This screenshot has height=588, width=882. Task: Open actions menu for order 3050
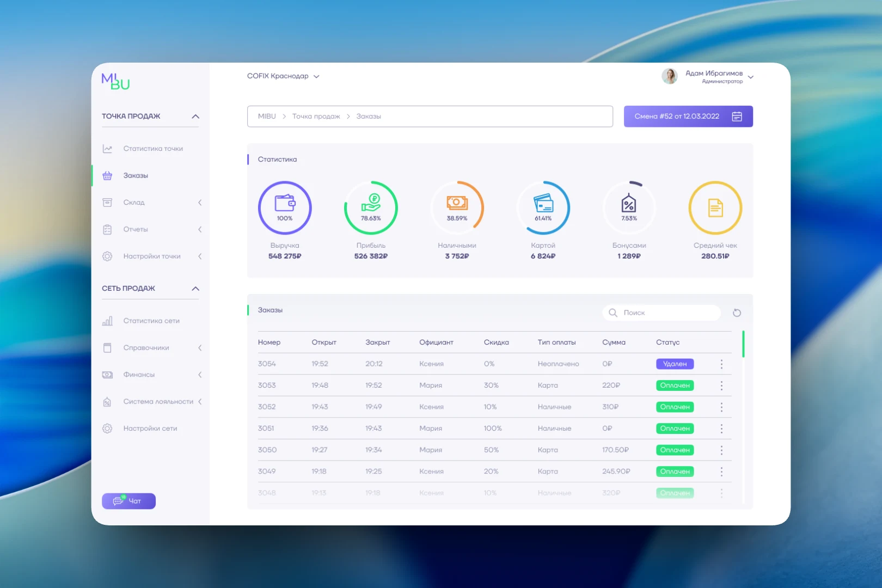point(721,450)
